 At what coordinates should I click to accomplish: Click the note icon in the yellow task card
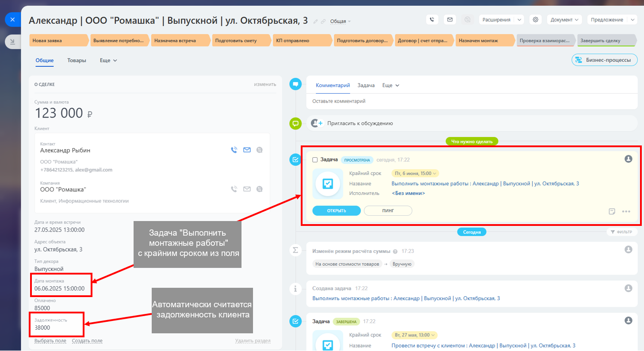612,211
